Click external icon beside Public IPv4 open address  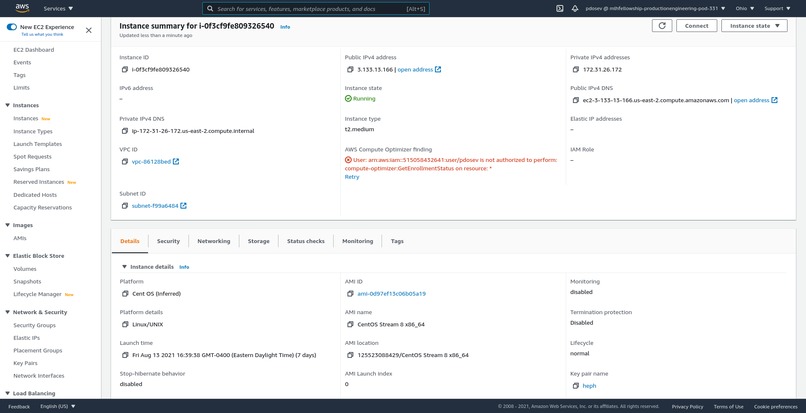pos(438,69)
